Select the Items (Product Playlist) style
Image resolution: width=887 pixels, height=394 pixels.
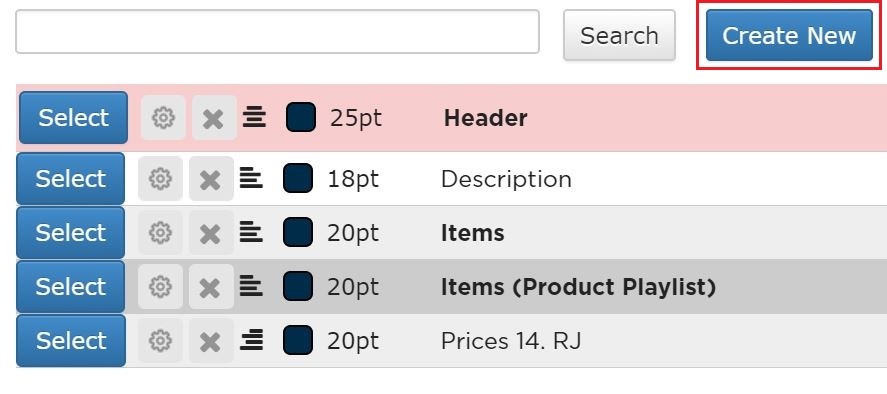coord(71,286)
